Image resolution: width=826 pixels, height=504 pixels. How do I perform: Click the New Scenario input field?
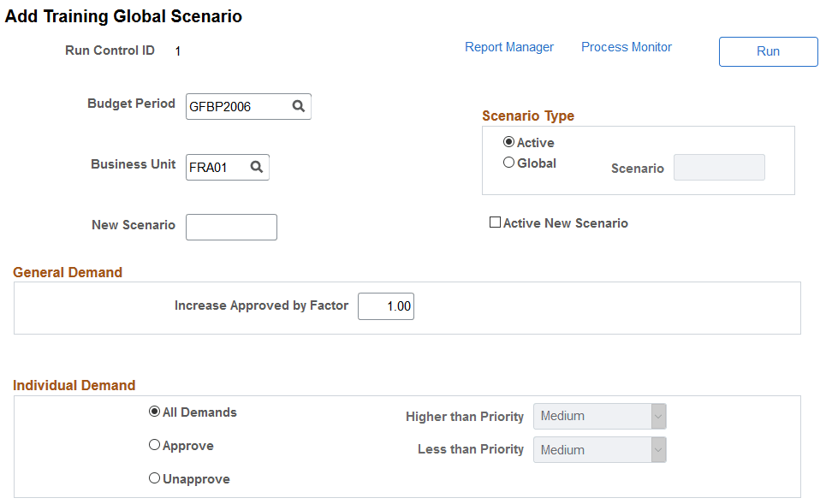pos(231,227)
